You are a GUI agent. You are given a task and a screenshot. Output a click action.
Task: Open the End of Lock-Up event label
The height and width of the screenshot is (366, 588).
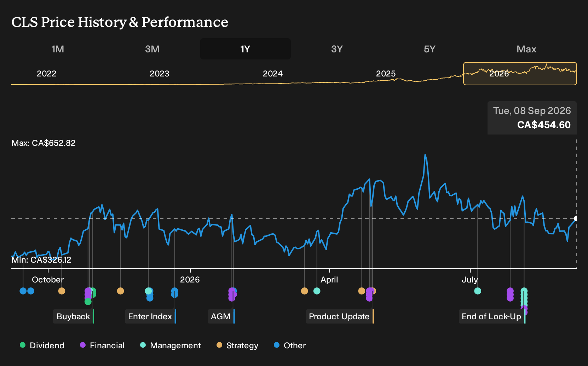coord(492,316)
